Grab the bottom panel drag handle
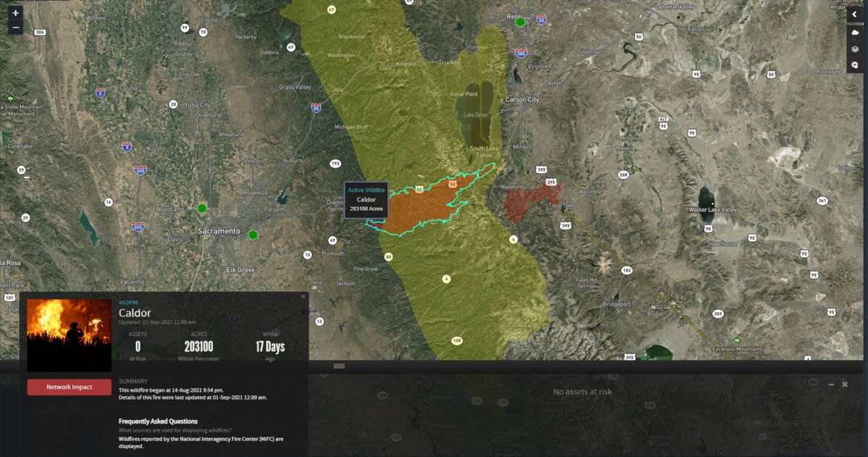 tap(340, 366)
